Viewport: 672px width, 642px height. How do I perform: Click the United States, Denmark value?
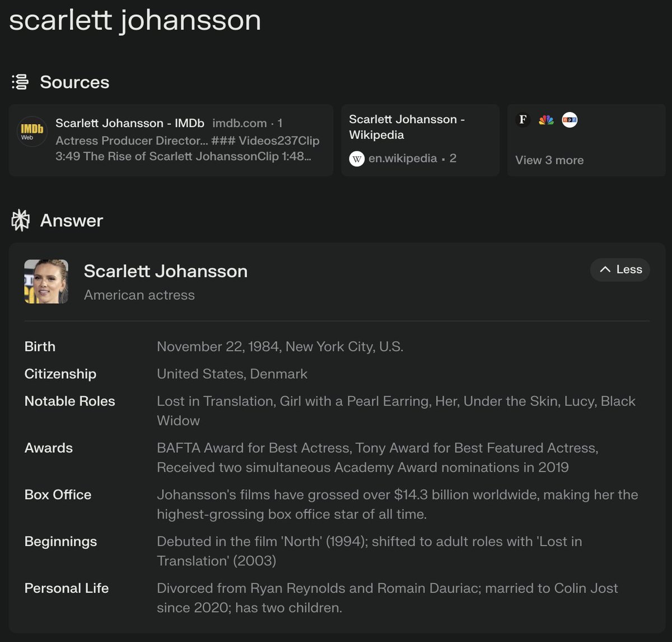tap(232, 374)
